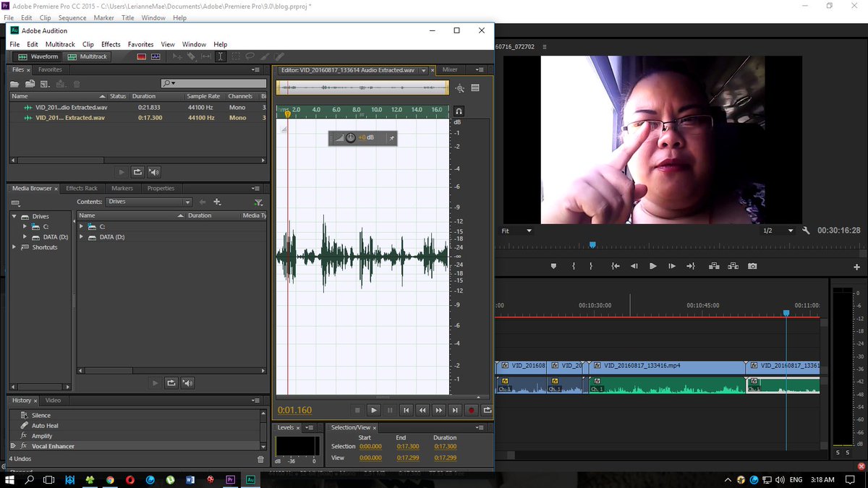This screenshot has height=488, width=868.
Task: Switch to the Mixer tab
Action: pos(450,70)
